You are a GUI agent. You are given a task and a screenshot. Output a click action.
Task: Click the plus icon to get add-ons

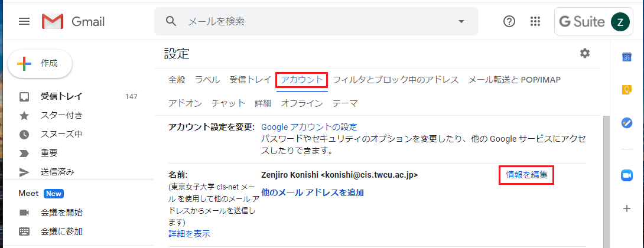[x=627, y=208]
